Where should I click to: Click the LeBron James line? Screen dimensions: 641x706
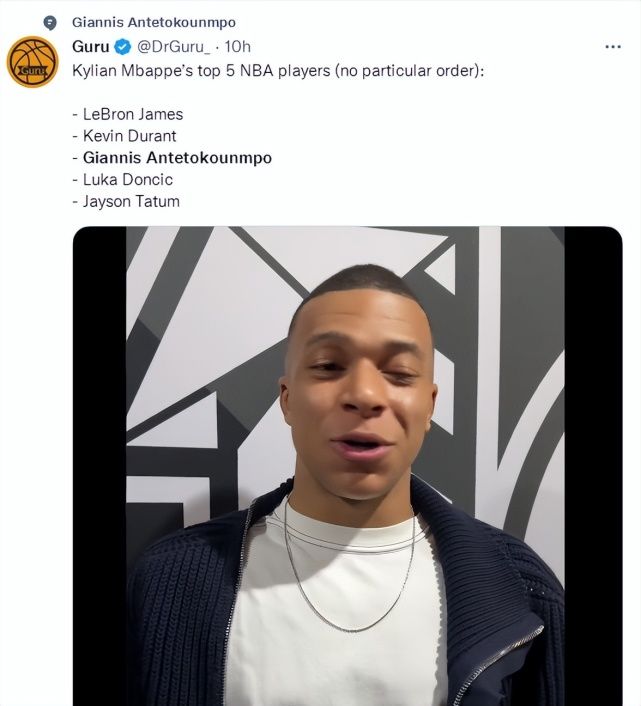[x=128, y=114]
